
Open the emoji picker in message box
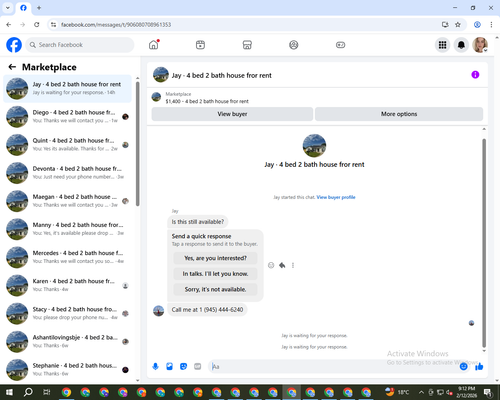(x=463, y=367)
